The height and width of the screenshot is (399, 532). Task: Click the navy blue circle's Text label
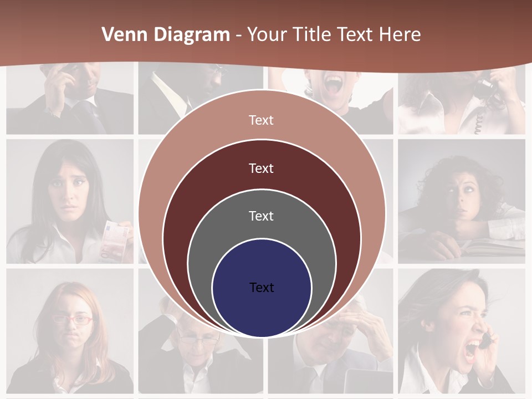[262, 288]
